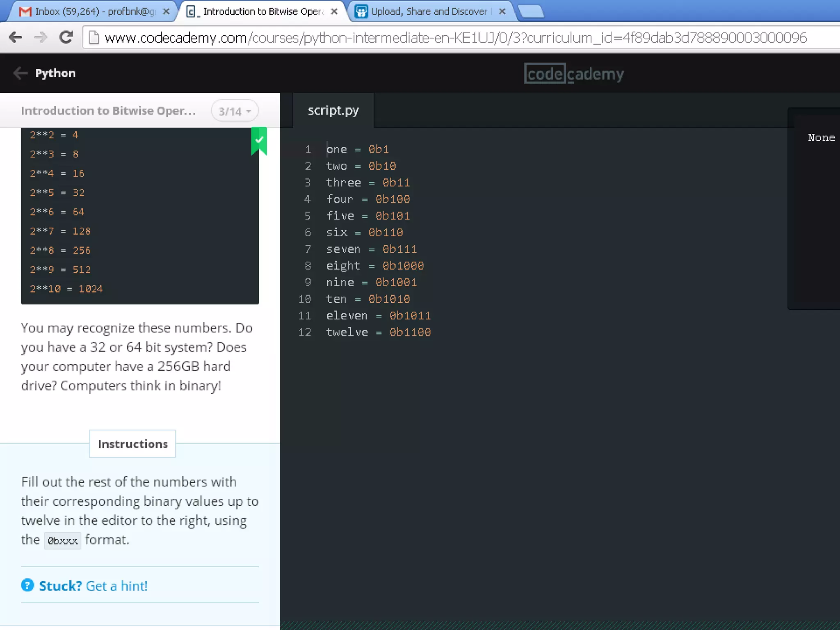840x630 pixels.
Task: Close the Inbox Gmail tab
Action: click(166, 11)
